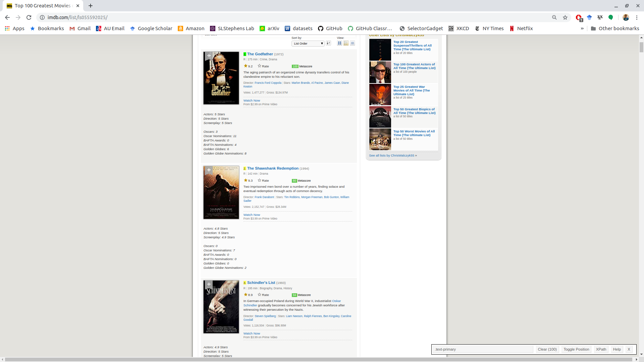Open The Godfather poster thumbnail
Image resolution: width=644 pixels, height=362 pixels.
pos(221,78)
